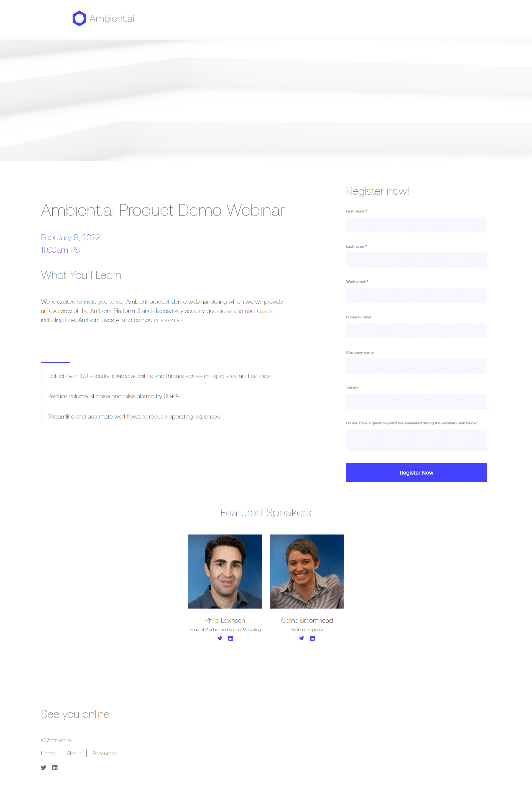Click the Register Now button
The width and height of the screenshot is (532, 798).
416,472
